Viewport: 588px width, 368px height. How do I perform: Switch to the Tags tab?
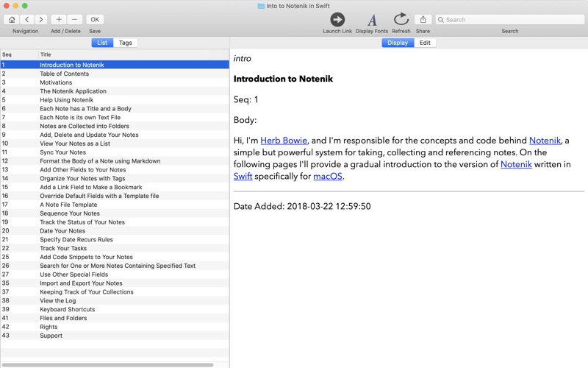(125, 43)
